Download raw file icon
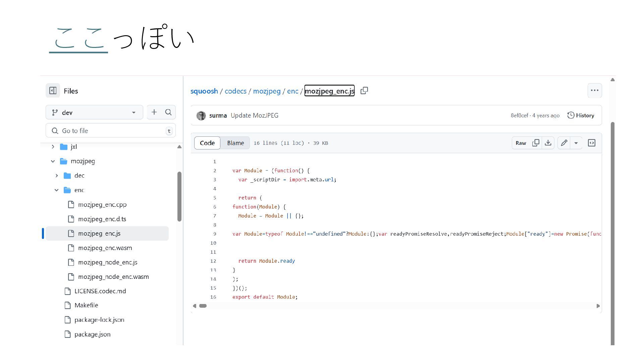The width and height of the screenshot is (644, 362). coord(548,143)
